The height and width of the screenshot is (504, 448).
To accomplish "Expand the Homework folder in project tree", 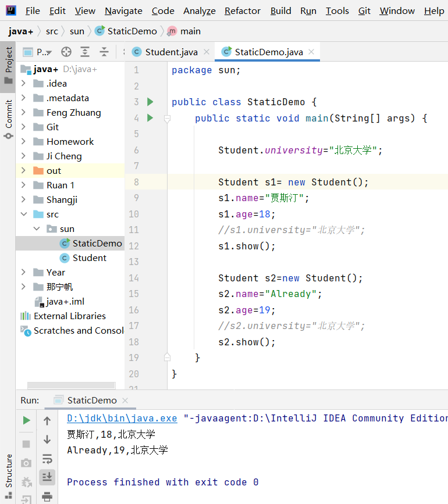I will (x=23, y=142).
